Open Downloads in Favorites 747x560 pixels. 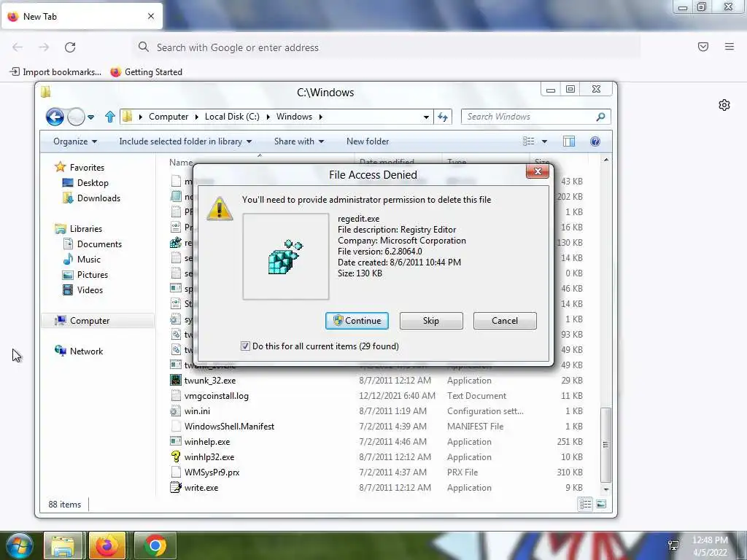coord(98,198)
